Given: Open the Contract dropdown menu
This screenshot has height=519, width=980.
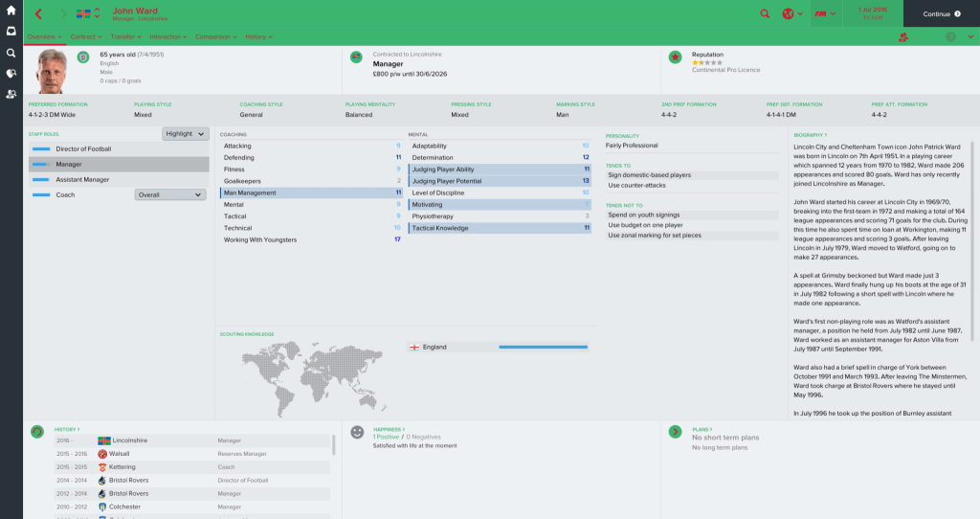Looking at the screenshot, I should [x=84, y=36].
